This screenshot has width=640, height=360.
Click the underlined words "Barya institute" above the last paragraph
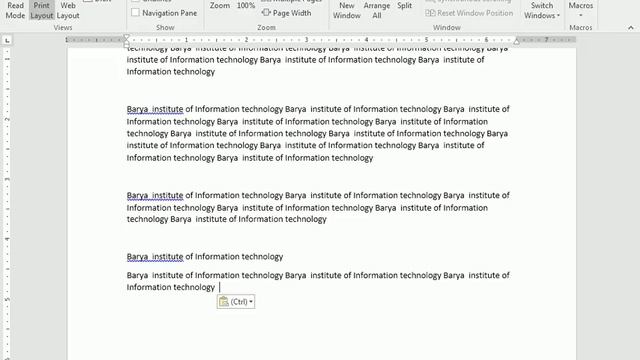click(155, 257)
